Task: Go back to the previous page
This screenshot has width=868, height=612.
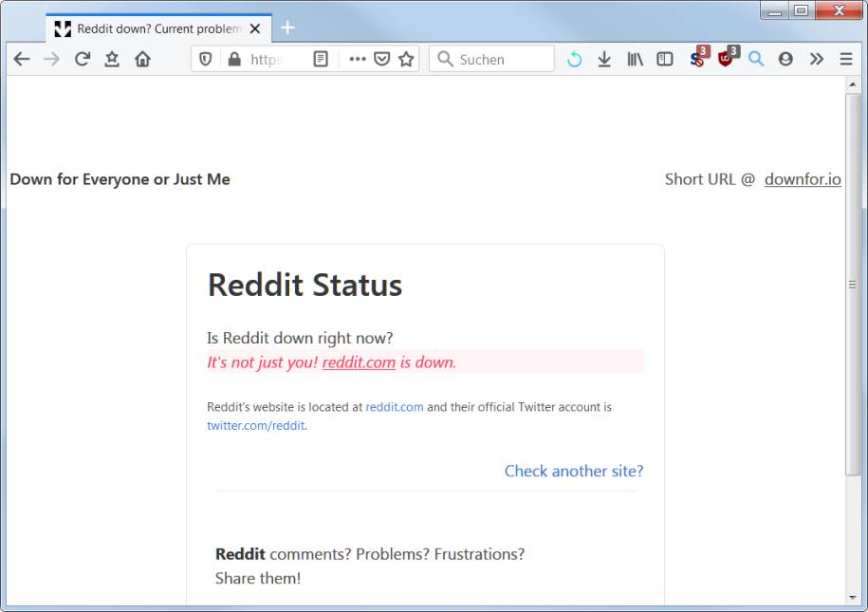Action: (22, 59)
